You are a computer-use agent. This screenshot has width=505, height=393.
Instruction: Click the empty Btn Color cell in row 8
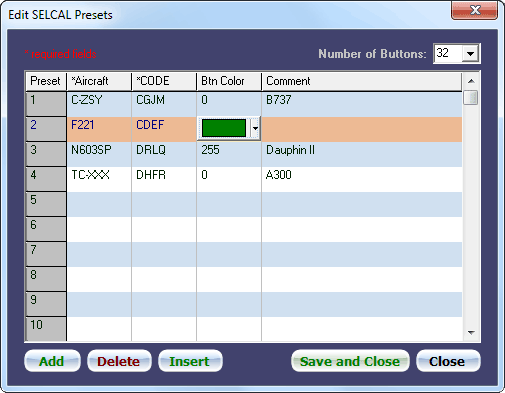pyautogui.click(x=229, y=279)
